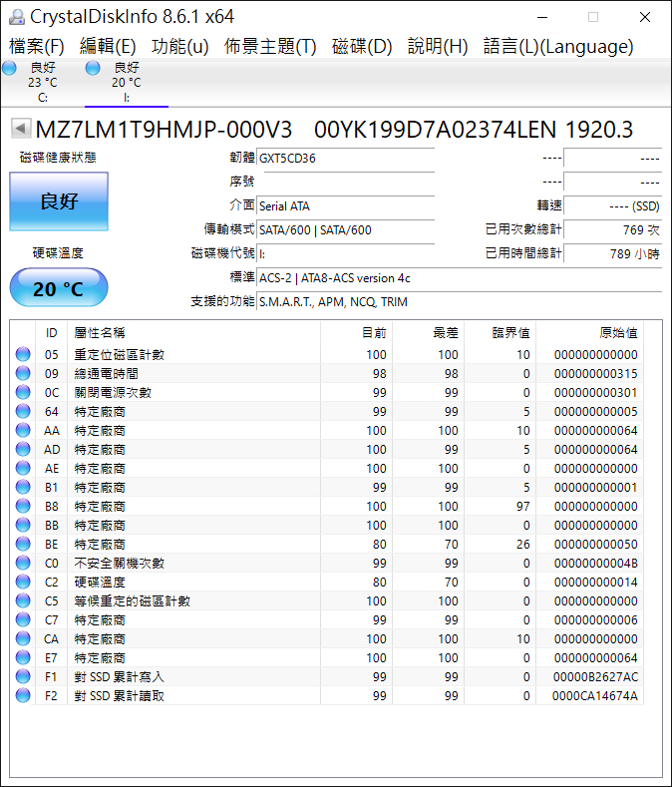Click the S.M.A.R.T., APM, NCQ, TRIM features field
This screenshot has height=787, width=672.
coord(460,301)
